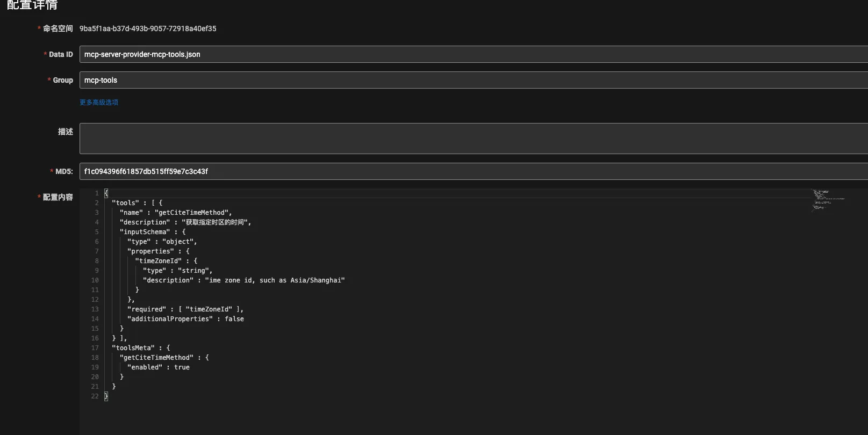This screenshot has height=435, width=868.
Task: Click the 描述 description text area
Action: coord(473,139)
